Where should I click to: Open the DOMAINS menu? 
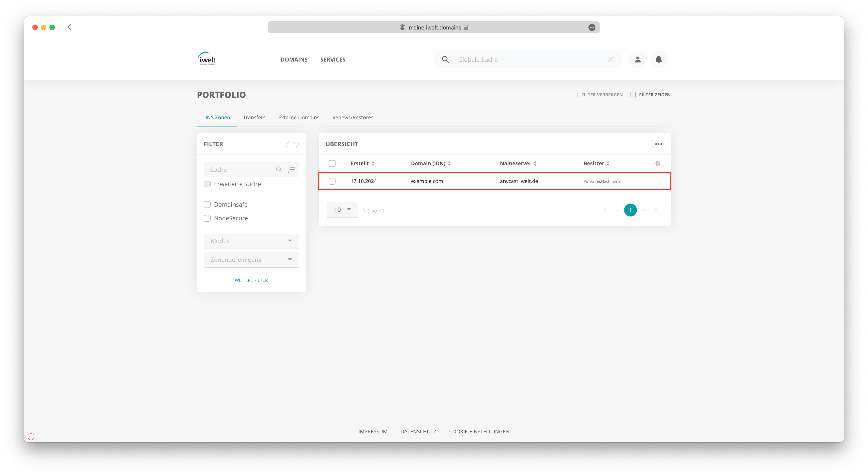pos(294,59)
